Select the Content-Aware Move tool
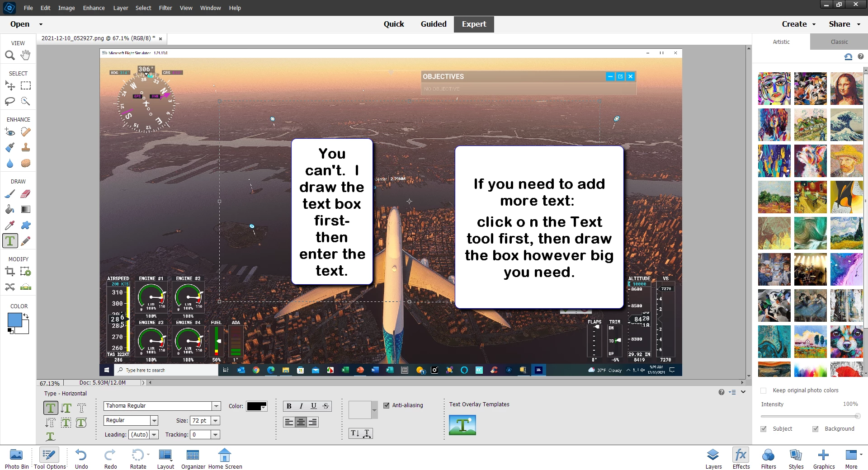Viewport: 868px width, 470px height. point(10,287)
